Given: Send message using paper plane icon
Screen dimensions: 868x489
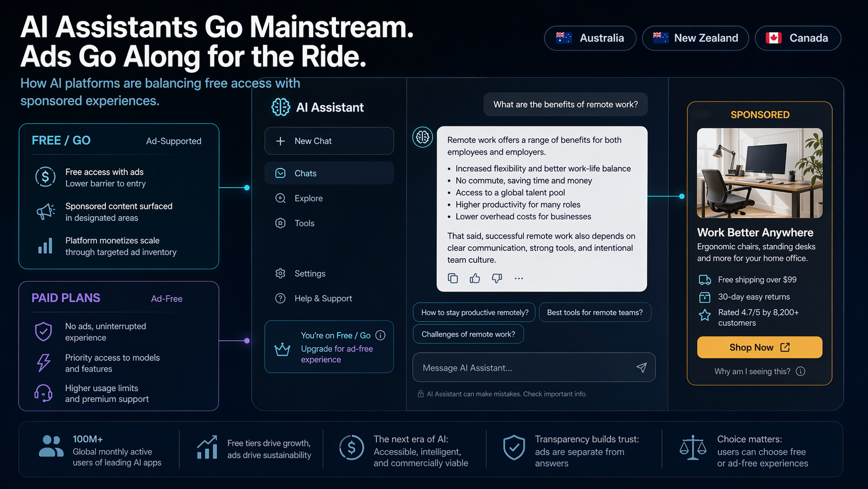Looking at the screenshot, I should 642,367.
